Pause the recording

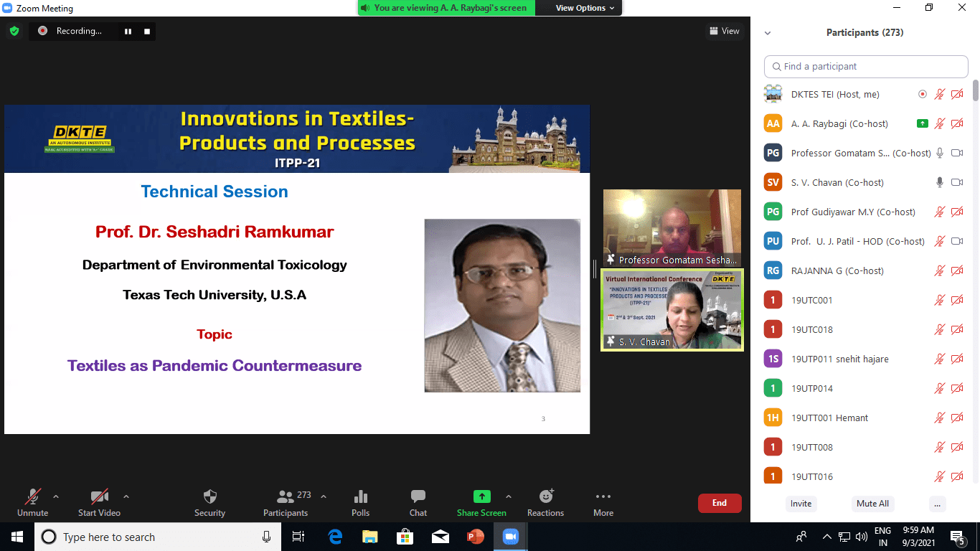128,31
